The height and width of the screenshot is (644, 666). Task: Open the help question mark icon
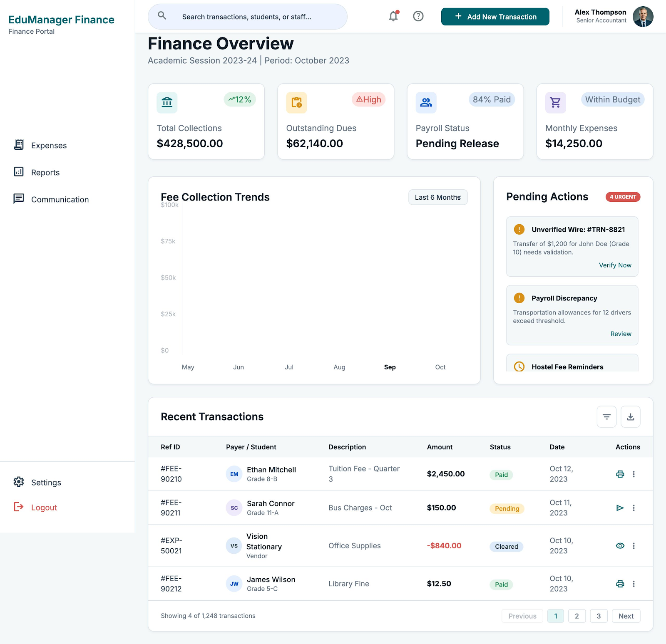point(418,16)
